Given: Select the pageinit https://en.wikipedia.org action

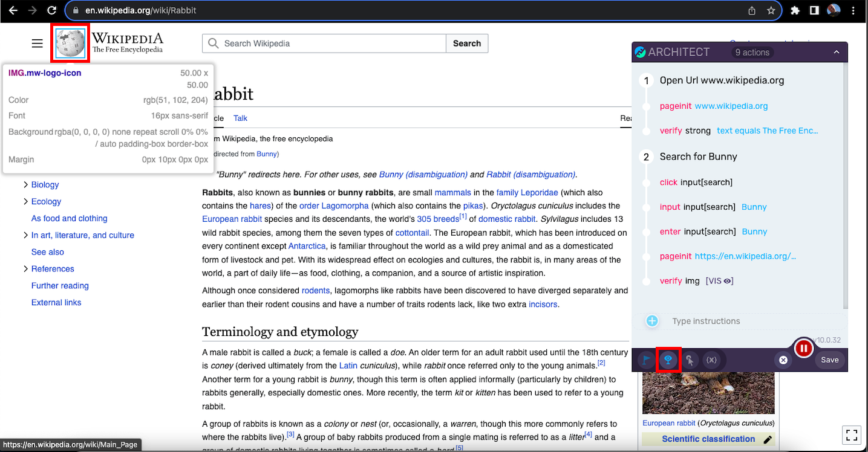Looking at the screenshot, I should 728,257.
